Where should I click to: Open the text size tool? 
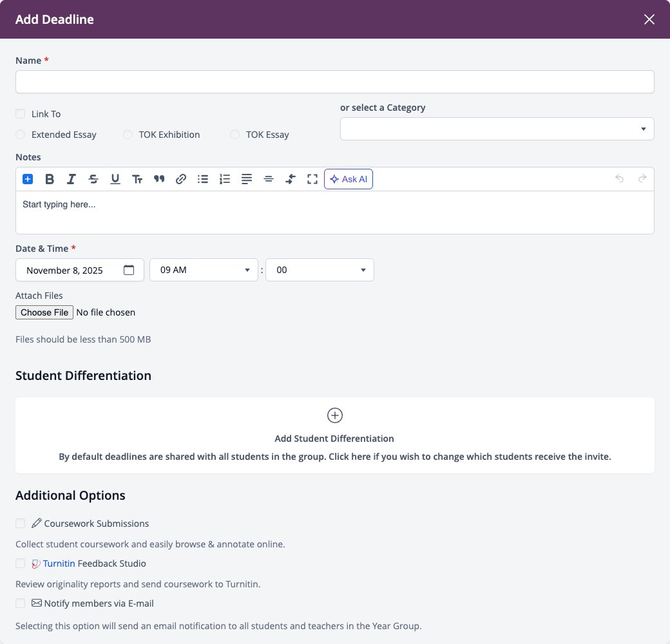click(x=137, y=179)
